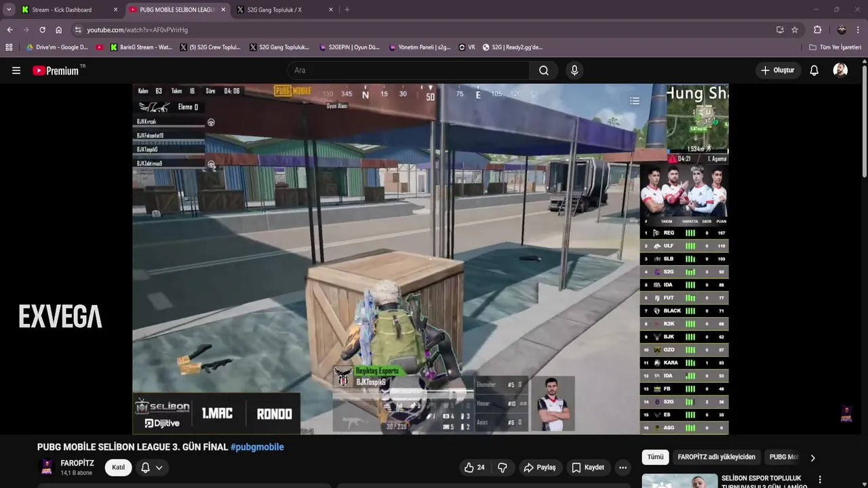Open S2G Ready2.gg bookmark
The image size is (868, 488).
pos(513,47)
